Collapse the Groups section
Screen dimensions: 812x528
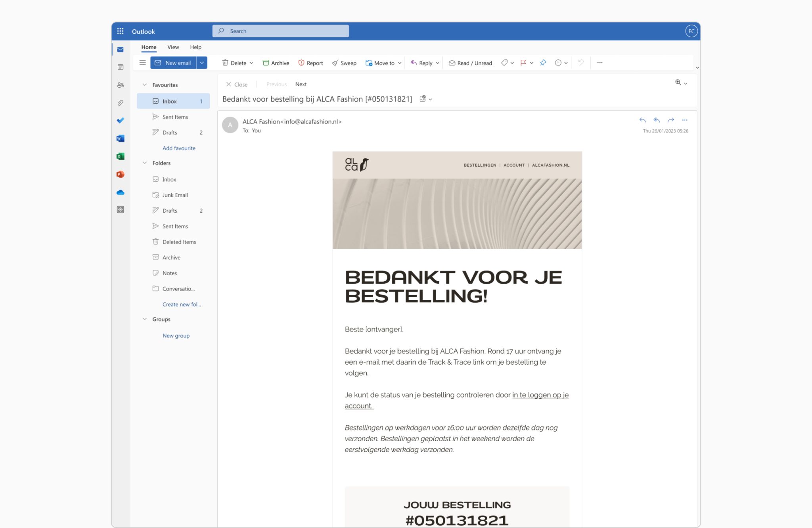(145, 319)
